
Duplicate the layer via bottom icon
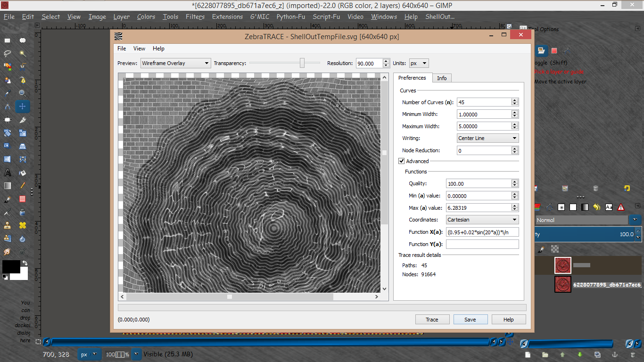[x=597, y=354]
